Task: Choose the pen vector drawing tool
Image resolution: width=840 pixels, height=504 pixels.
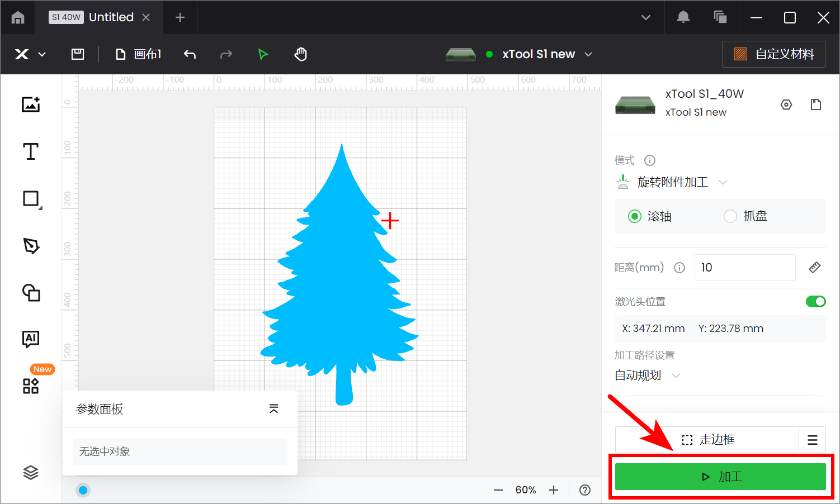Action: [31, 246]
